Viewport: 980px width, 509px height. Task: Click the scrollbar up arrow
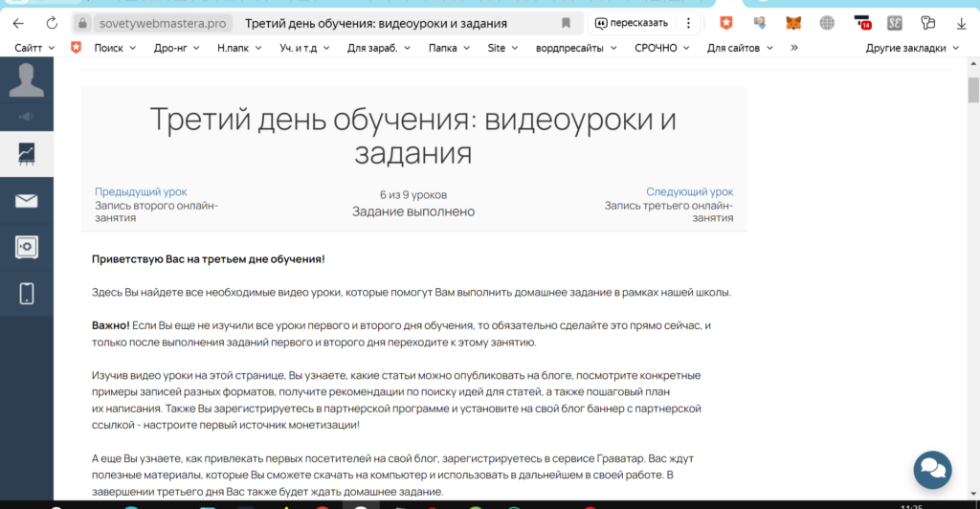coord(973,64)
